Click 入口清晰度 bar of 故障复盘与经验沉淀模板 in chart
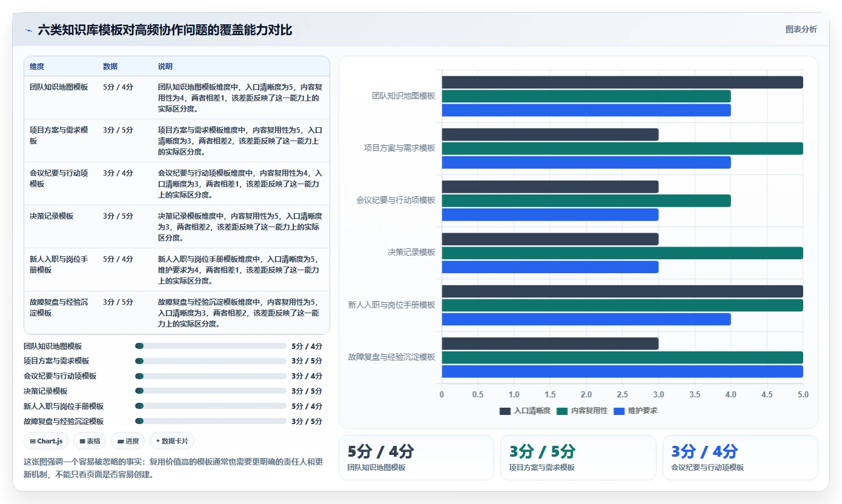The height and width of the screenshot is (504, 842). tap(550, 343)
